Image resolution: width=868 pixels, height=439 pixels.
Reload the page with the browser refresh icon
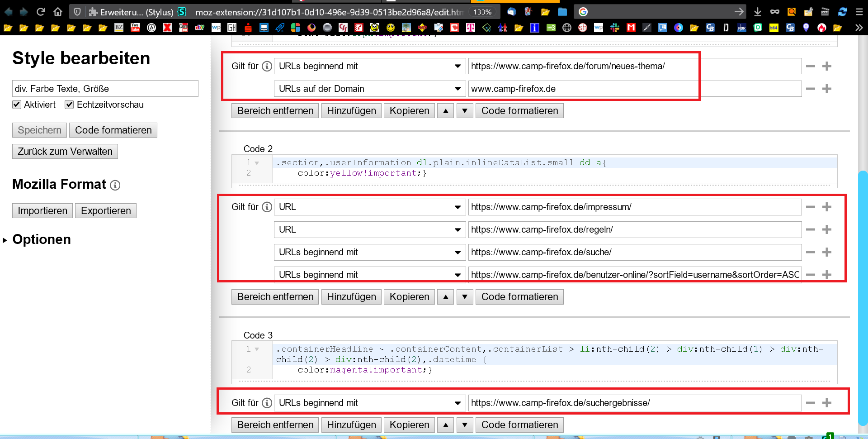point(41,12)
